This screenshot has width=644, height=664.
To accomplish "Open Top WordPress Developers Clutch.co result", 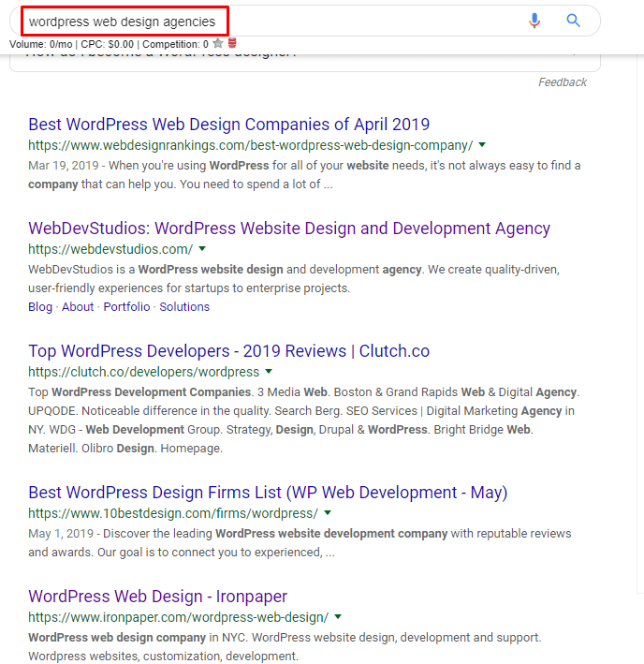I will click(x=229, y=351).
